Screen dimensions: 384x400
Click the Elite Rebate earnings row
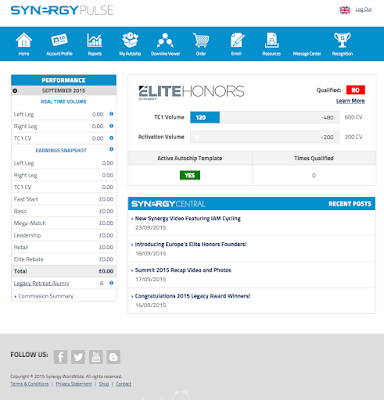point(64,259)
